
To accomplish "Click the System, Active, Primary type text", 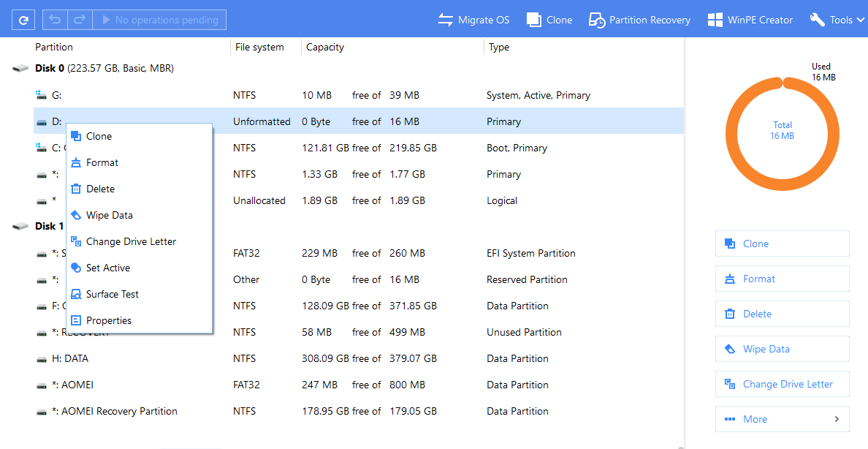I will [538, 95].
